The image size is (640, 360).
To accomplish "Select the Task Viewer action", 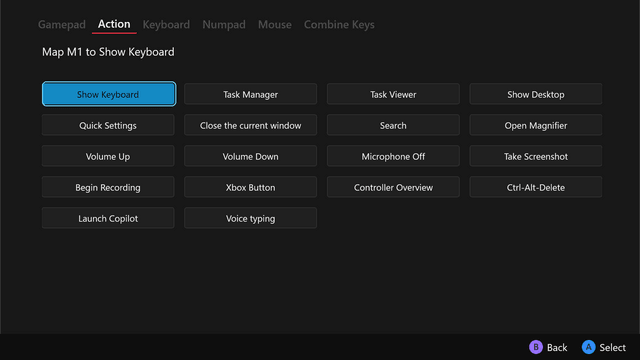I will (x=393, y=94).
